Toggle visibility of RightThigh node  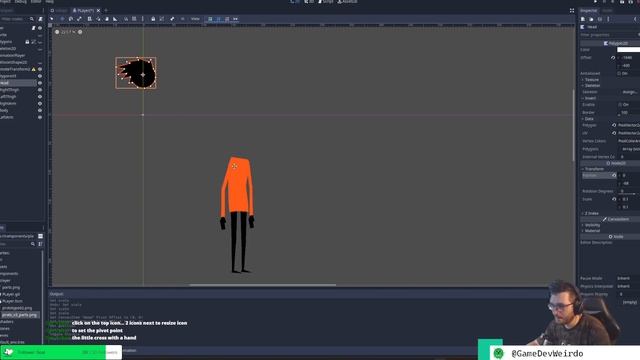(x=40, y=90)
